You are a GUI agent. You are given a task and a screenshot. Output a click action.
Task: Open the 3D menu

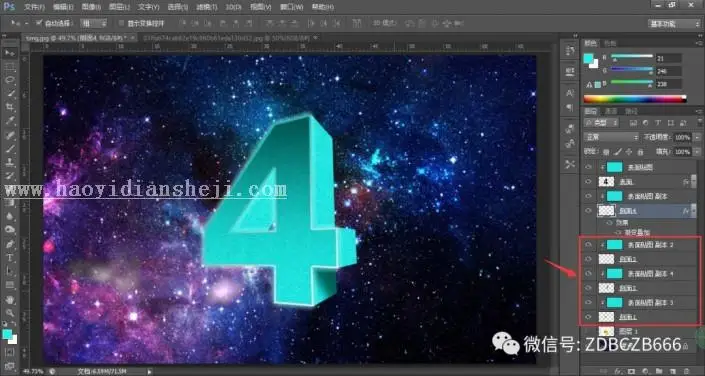233,7
